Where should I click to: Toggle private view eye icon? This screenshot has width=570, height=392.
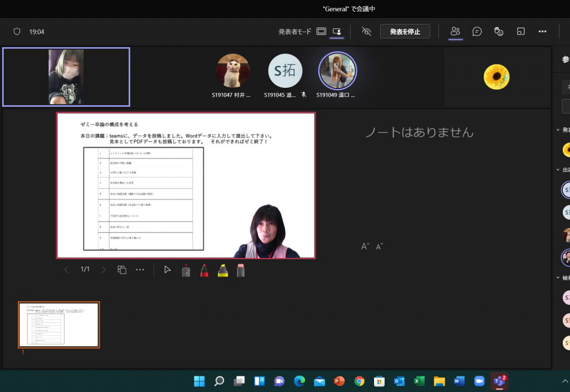(366, 32)
